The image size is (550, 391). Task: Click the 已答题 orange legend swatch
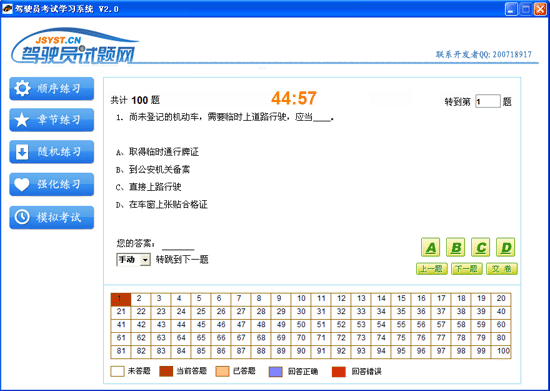point(222,371)
